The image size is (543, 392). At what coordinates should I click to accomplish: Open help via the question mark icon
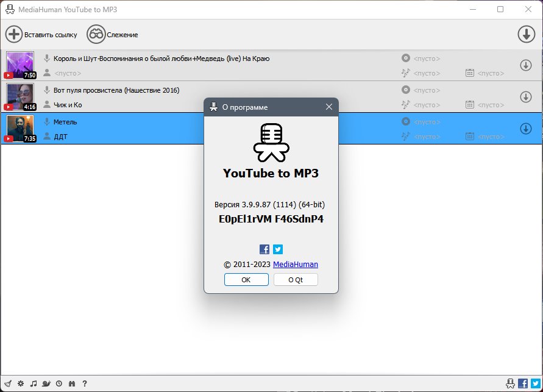point(85,383)
